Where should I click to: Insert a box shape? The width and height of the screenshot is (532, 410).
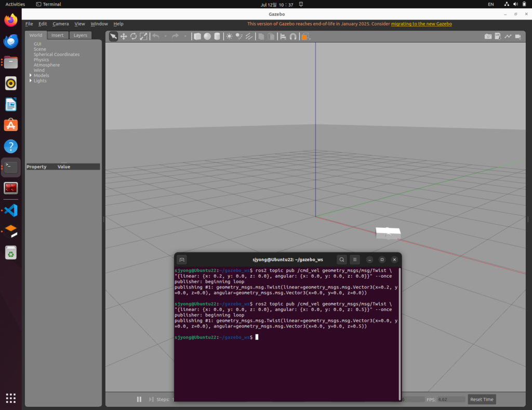pos(197,36)
